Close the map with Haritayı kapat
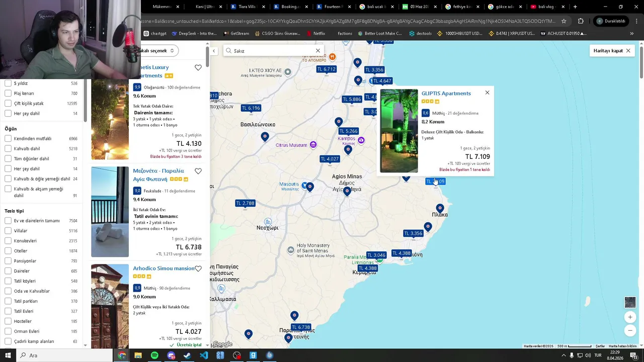The image size is (644, 362). tap(612, 51)
